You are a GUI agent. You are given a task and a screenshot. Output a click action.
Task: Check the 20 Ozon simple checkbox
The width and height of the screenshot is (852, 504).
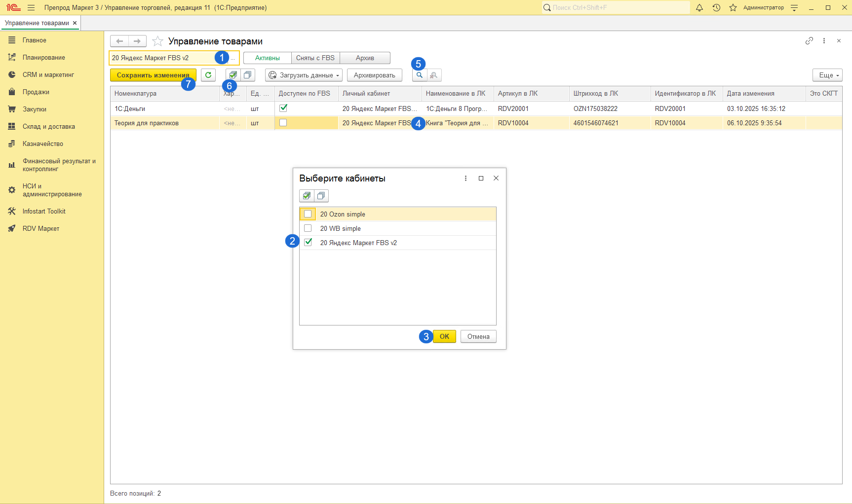[308, 214]
